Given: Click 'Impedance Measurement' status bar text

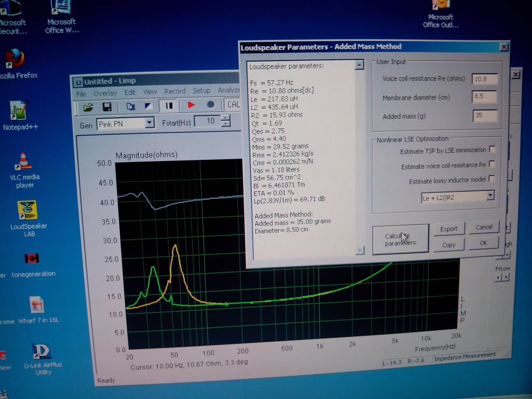Looking at the screenshot, I should [465, 356].
